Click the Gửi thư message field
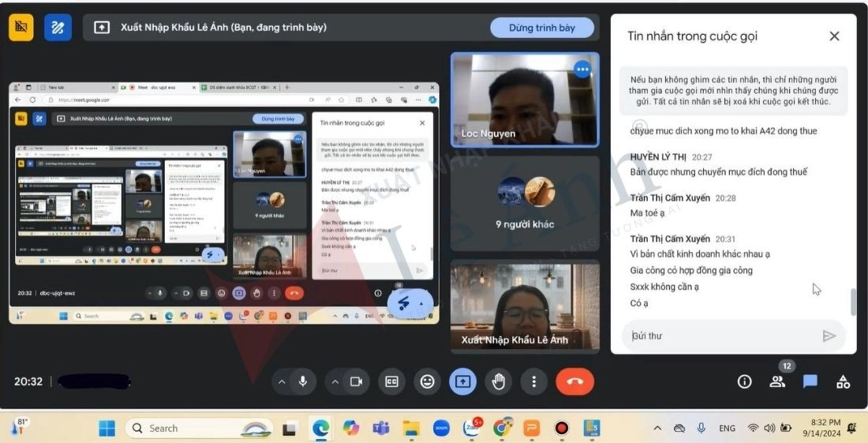 tap(718, 336)
